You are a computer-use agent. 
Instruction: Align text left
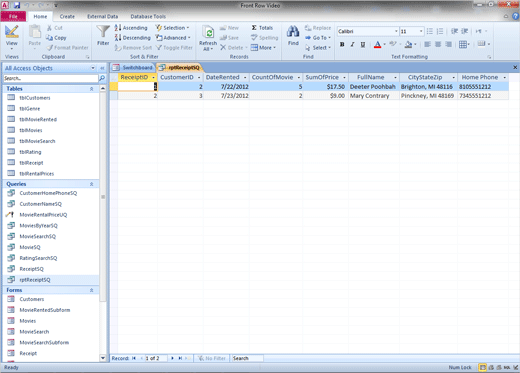[427, 44]
